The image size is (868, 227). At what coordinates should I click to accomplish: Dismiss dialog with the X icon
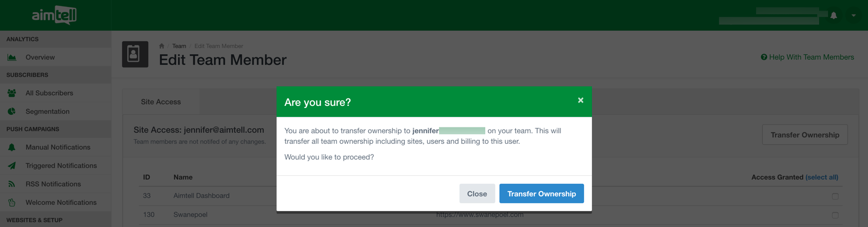click(580, 100)
